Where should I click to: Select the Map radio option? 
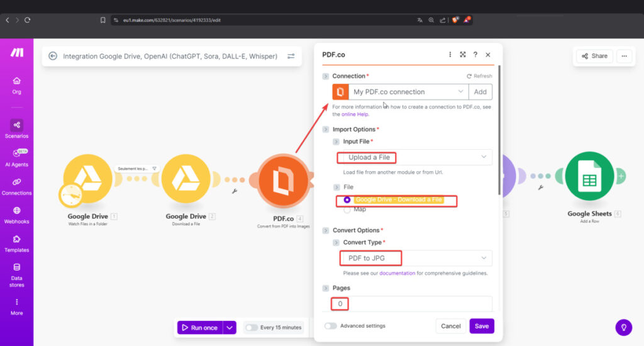coord(347,209)
